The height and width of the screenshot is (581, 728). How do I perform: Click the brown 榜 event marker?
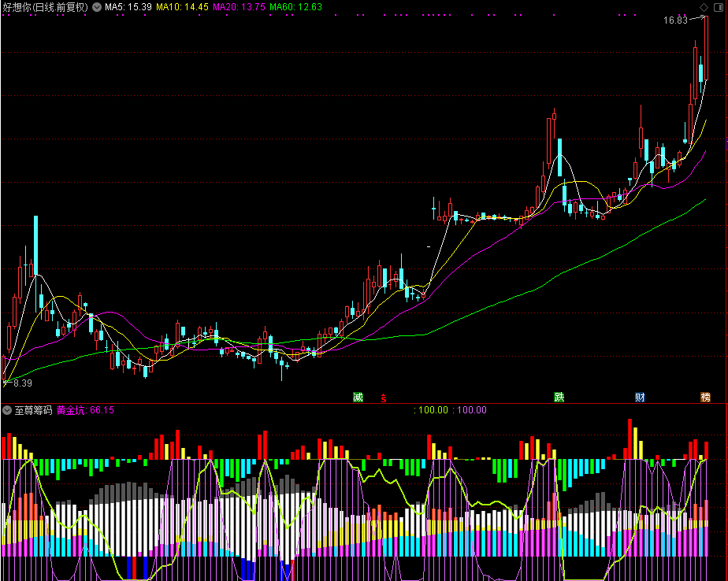tap(705, 397)
